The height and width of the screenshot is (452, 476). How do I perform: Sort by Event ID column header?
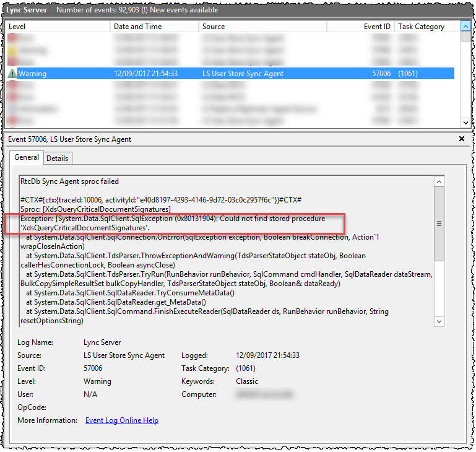pos(361,27)
